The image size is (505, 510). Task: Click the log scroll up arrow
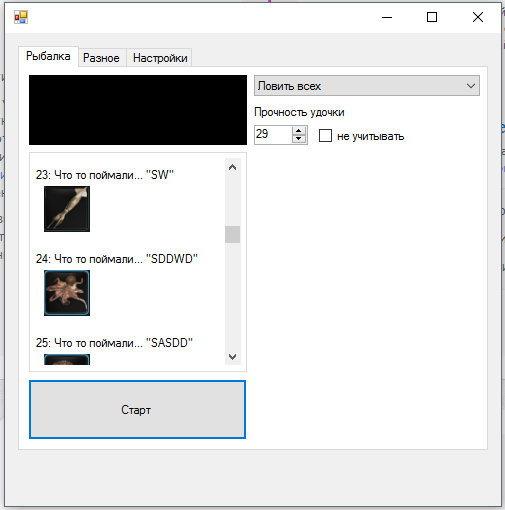233,167
